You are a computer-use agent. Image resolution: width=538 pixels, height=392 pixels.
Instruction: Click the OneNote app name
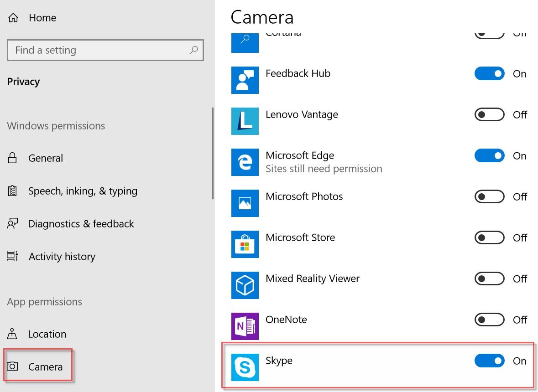[x=286, y=320]
